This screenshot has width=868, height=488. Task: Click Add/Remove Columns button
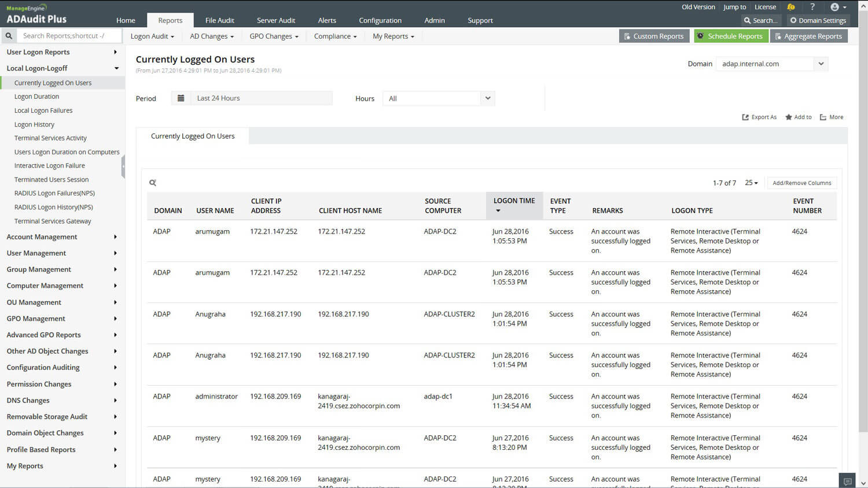(x=801, y=183)
